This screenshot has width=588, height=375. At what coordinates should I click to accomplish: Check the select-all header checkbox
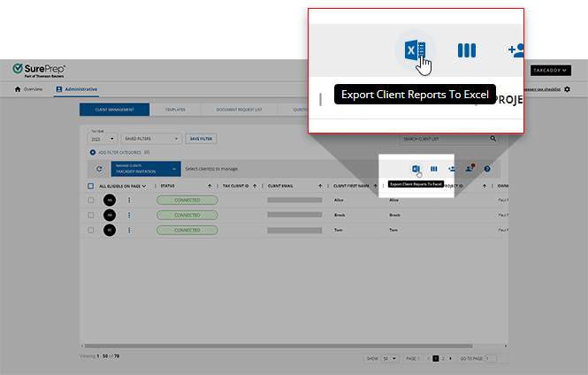(x=90, y=186)
